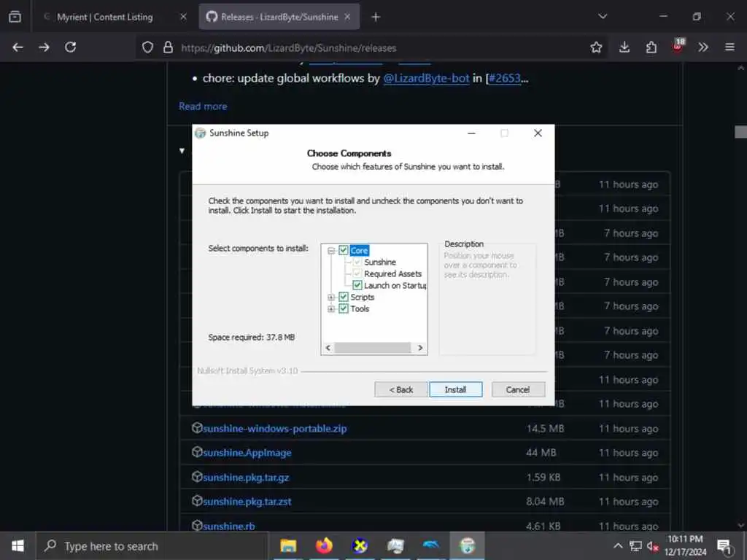
Task: Close the Sunshine Setup dialog
Action: [538, 133]
